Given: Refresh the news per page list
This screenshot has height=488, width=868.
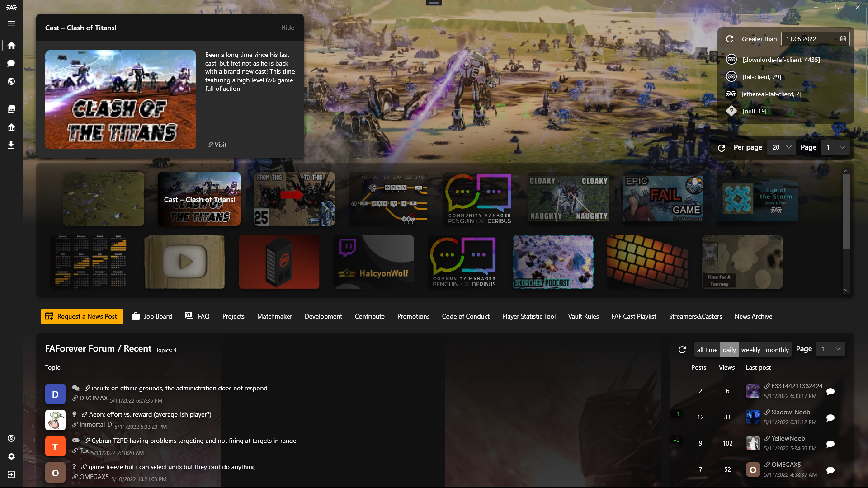Looking at the screenshot, I should 722,148.
